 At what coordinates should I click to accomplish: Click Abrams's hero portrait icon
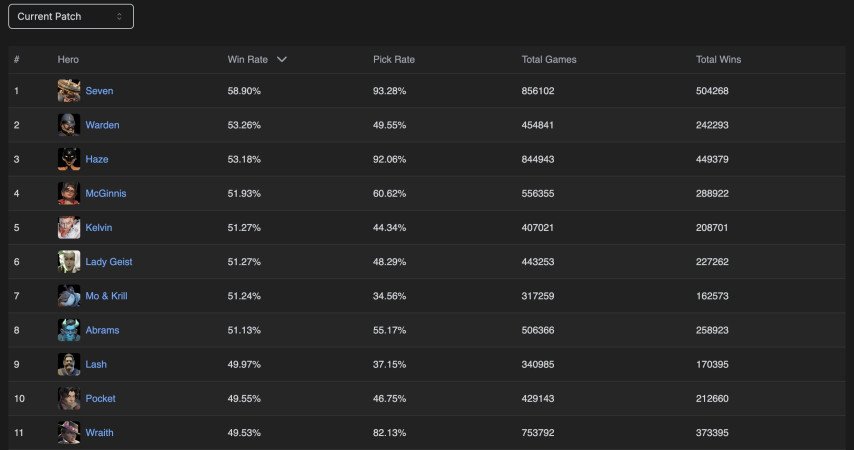[x=69, y=330]
